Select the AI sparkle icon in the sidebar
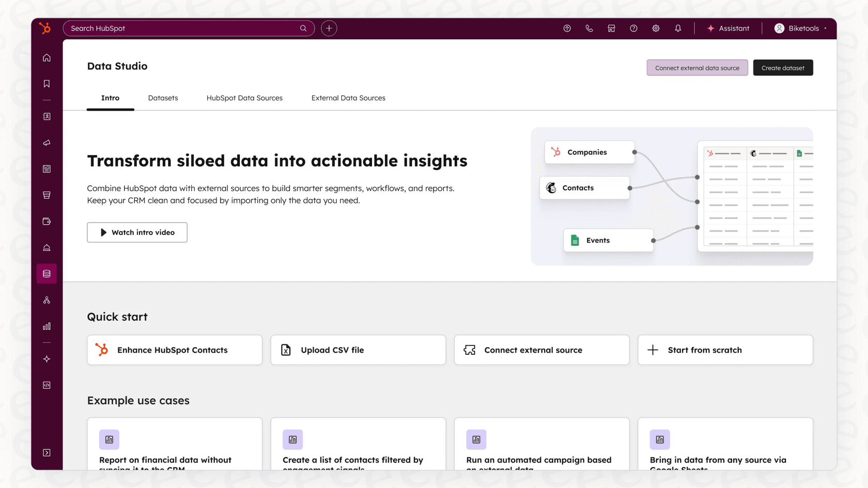Screen dimensions: 868x488 coord(47,359)
